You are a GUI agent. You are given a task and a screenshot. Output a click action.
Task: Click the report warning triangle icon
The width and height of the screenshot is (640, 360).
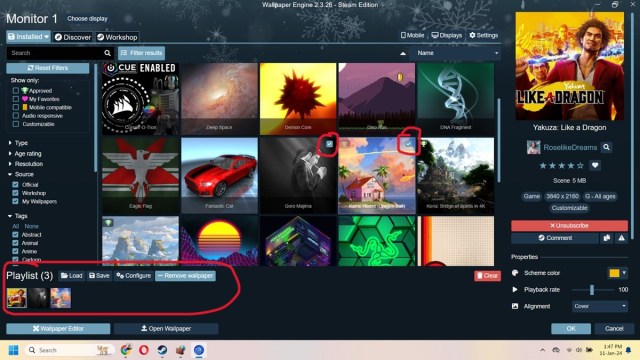[x=621, y=238]
